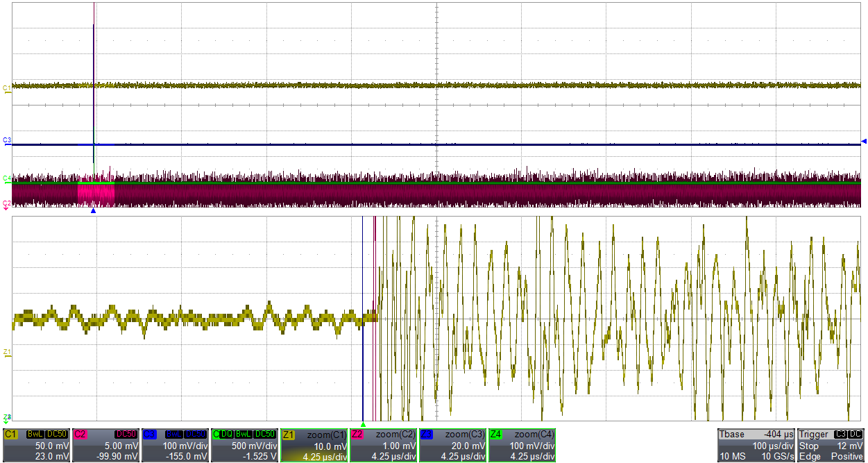Image resolution: width=868 pixels, height=463 pixels.
Task: Open the C1 channel descriptor box
Action: point(36,445)
